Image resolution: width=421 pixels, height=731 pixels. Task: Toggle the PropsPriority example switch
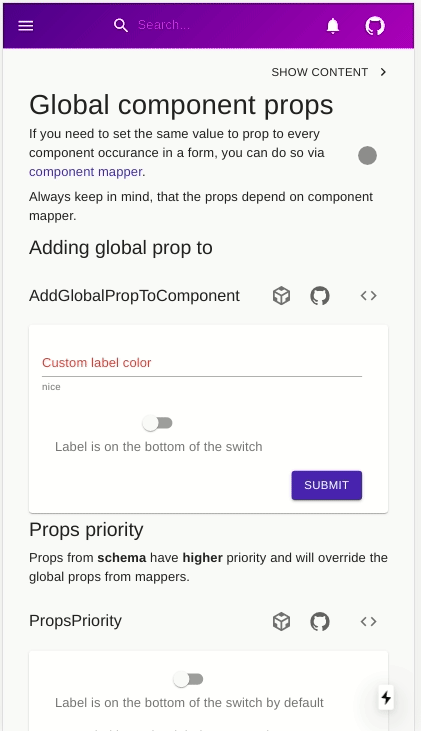click(x=188, y=679)
